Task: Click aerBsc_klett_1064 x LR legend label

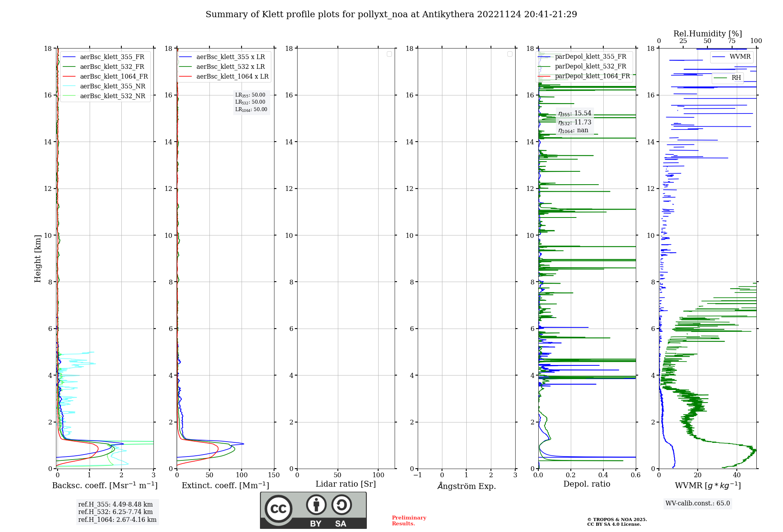Action: [x=233, y=77]
